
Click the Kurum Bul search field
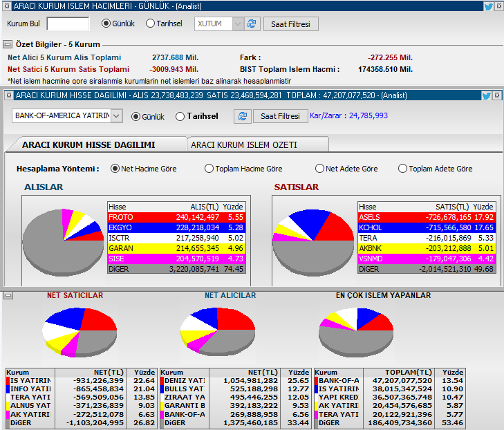click(68, 24)
